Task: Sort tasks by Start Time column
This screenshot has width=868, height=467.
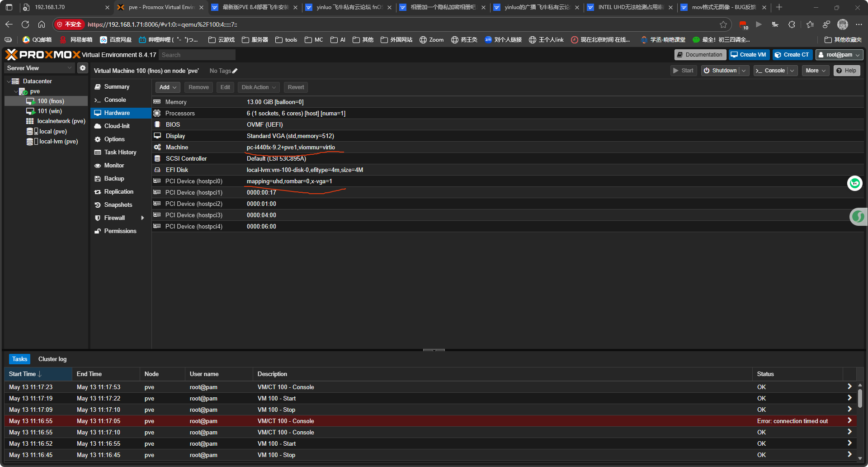Action: coord(38,374)
